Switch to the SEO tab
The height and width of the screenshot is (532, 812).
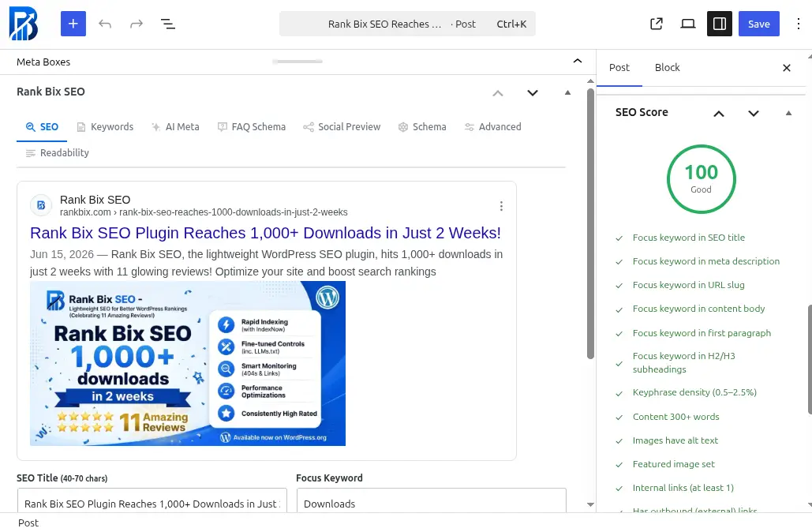tap(42, 127)
